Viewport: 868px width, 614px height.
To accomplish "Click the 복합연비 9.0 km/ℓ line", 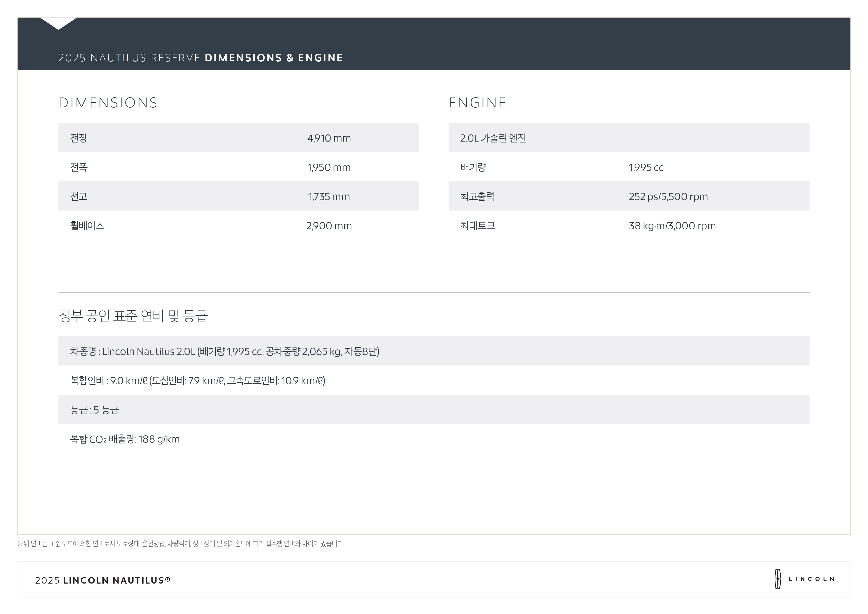I will 197,380.
